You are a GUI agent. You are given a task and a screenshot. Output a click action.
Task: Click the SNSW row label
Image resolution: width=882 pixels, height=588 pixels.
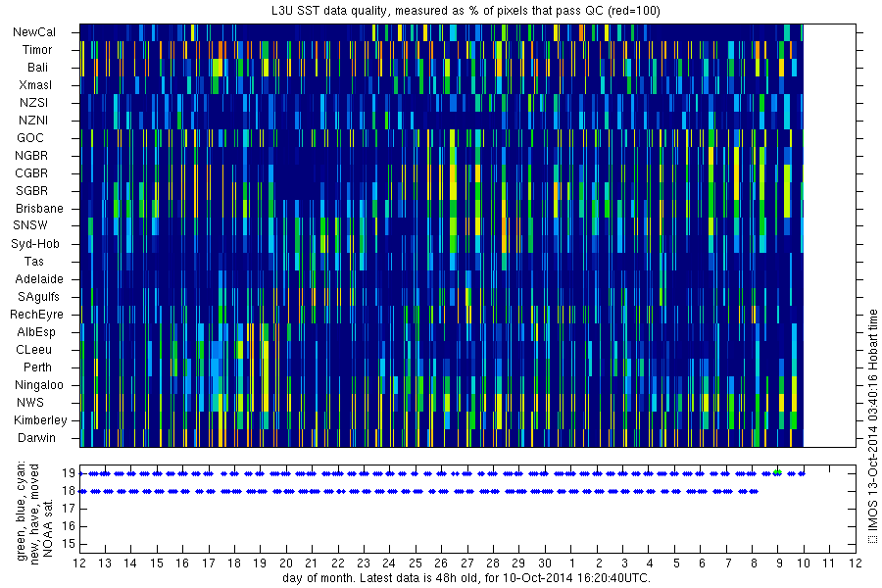click(x=30, y=225)
